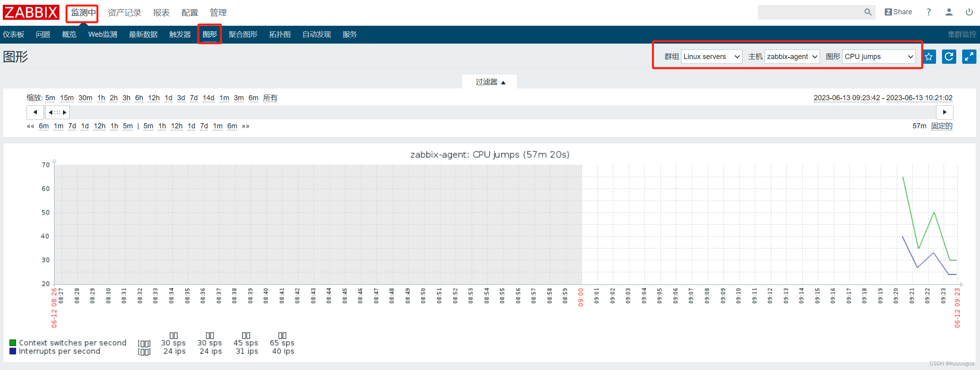Go to 拓扑图 submenu
This screenshot has width=980, height=370.
pos(280,34)
